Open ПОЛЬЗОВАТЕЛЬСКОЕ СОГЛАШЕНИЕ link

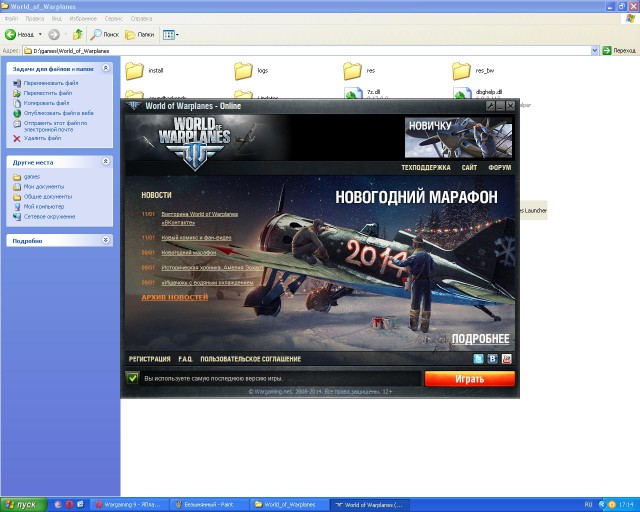pos(251,359)
